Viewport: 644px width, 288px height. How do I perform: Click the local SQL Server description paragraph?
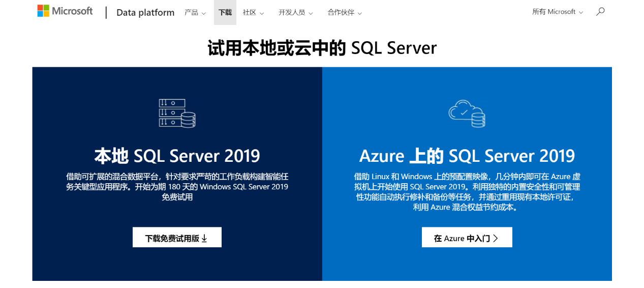point(177,187)
